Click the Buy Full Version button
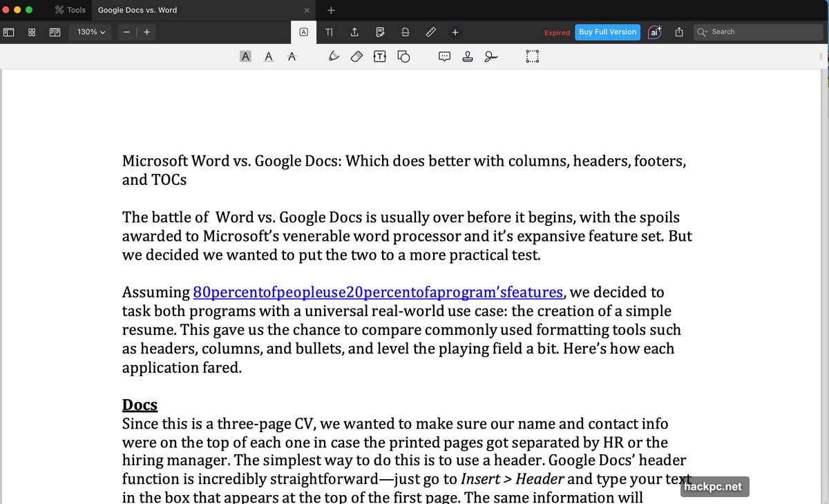829x504 pixels. [607, 32]
